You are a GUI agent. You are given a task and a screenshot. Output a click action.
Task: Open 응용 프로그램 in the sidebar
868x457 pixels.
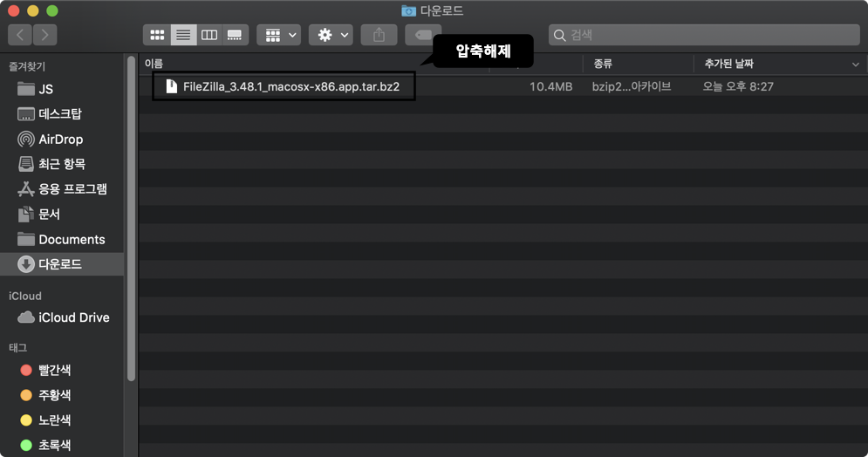click(62, 189)
